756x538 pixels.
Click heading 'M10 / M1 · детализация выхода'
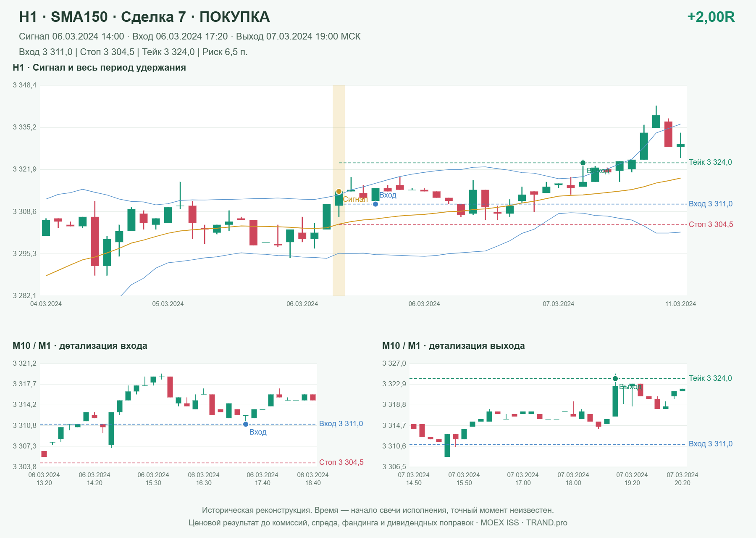coord(454,346)
